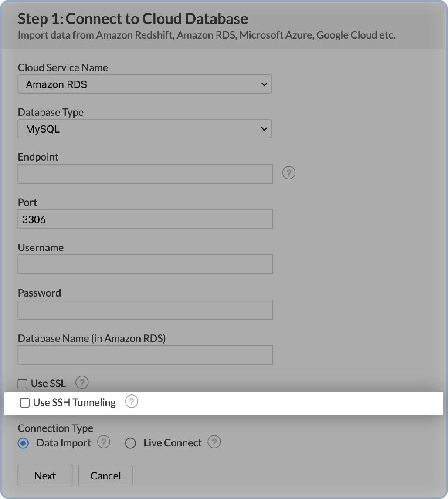Open the Database Type dropdown
Image resolution: width=448 pixels, height=499 pixels.
[x=145, y=129]
